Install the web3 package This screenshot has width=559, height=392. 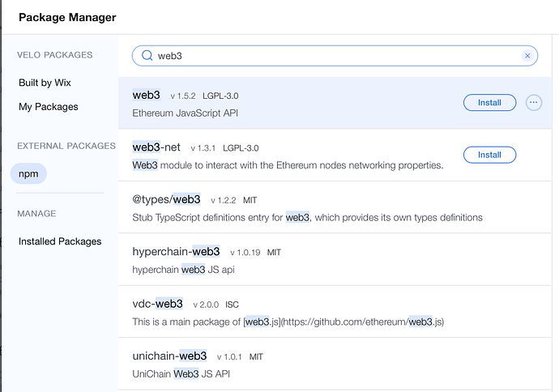point(489,103)
